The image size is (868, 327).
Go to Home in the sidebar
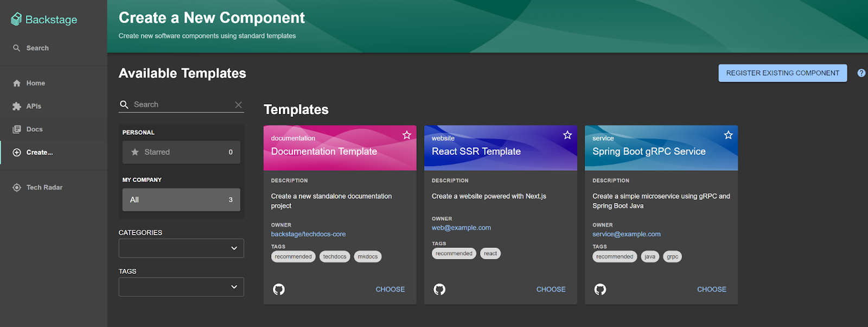tap(35, 83)
